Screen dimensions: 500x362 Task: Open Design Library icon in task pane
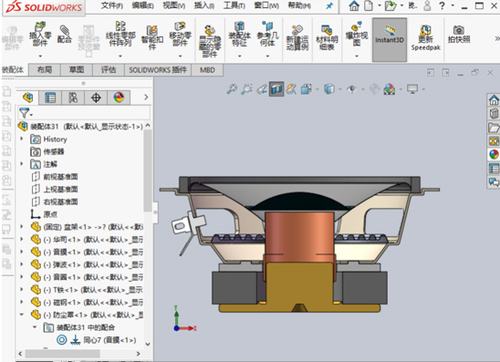pyautogui.click(x=494, y=113)
